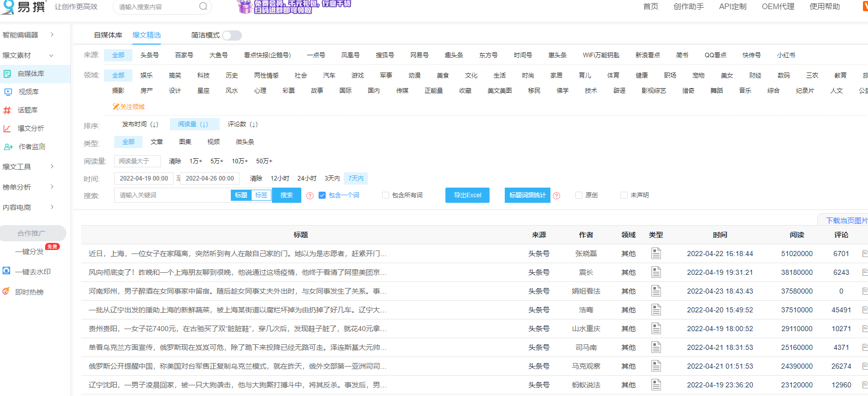
Task: Click the 关注领域 edit icon
Action: pyautogui.click(x=116, y=106)
